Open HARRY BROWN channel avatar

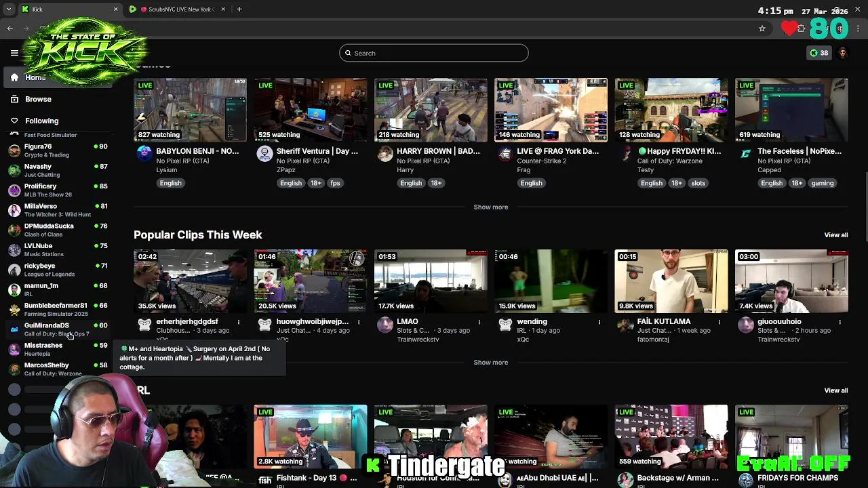tap(384, 154)
